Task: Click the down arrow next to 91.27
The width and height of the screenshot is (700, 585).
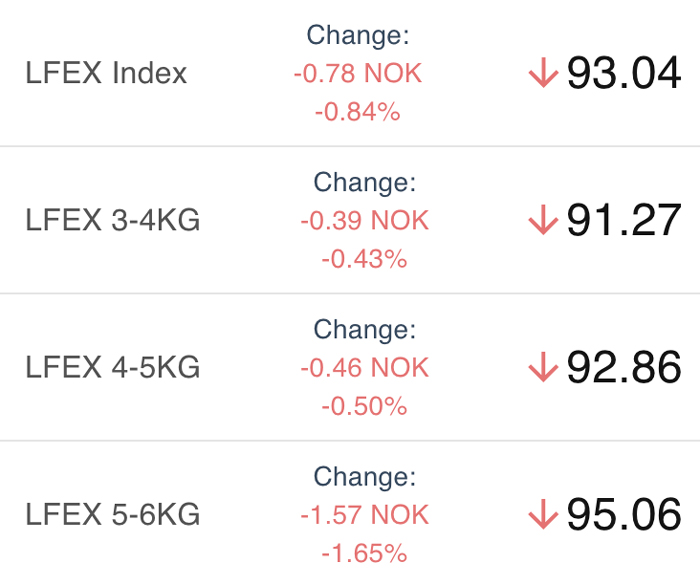Action: click(543, 219)
